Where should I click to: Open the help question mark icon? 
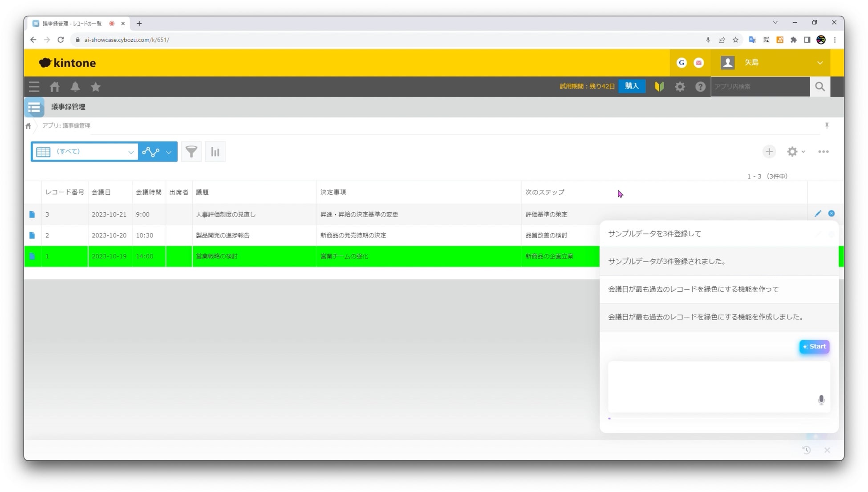(x=700, y=87)
